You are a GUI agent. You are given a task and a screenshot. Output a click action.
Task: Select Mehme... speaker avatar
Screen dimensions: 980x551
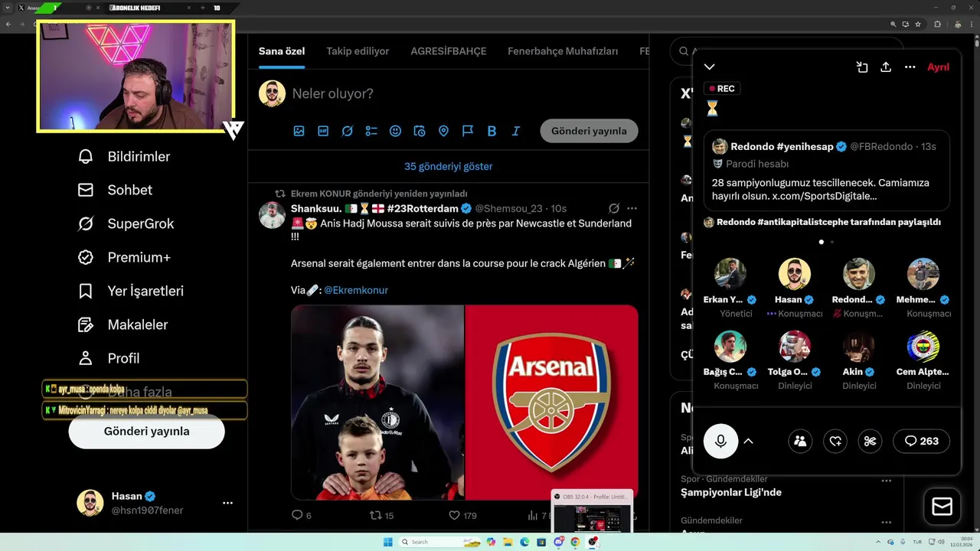(923, 274)
